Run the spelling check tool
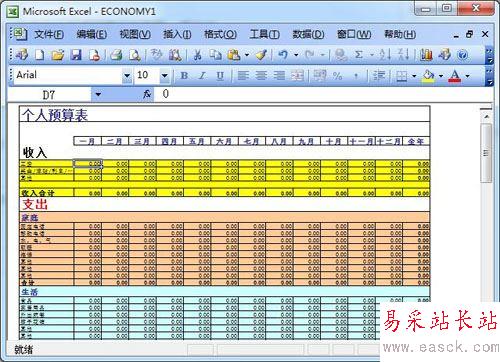This screenshot has width=500, height=362. (156, 55)
